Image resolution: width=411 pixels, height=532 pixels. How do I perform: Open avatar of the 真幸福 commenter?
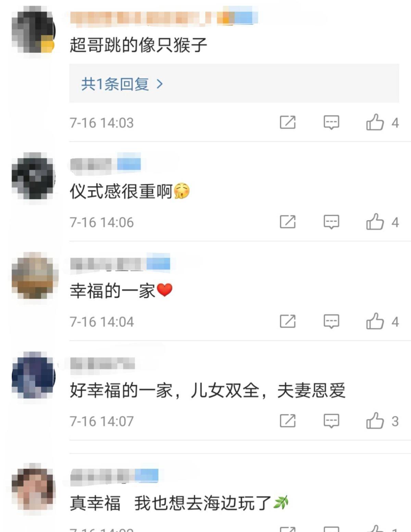tap(33, 488)
